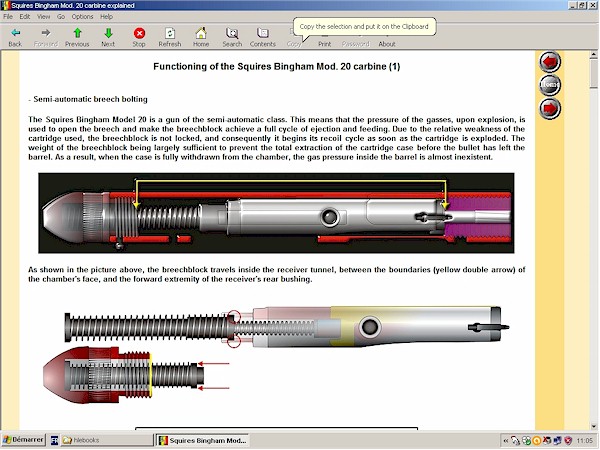
Task: Click the round red right-arrow page button
Action: click(x=550, y=108)
